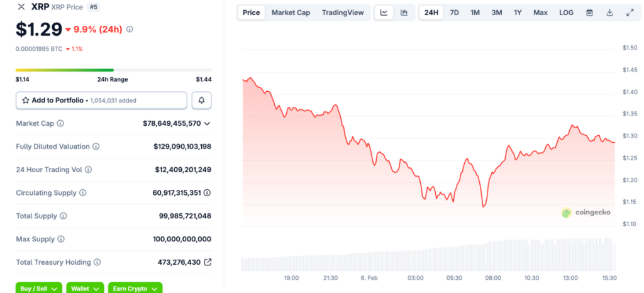Switch to Market Cap tab

pyautogui.click(x=291, y=13)
